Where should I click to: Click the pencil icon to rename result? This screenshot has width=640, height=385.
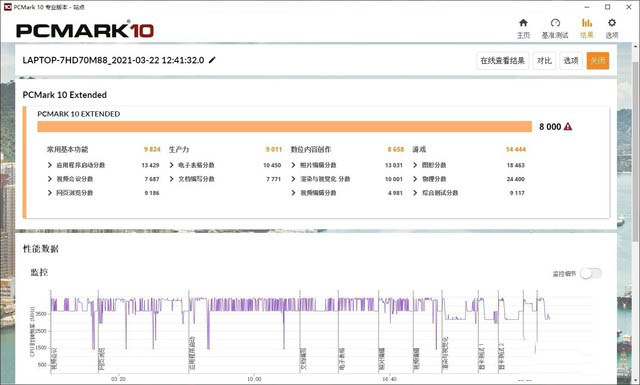pos(212,60)
